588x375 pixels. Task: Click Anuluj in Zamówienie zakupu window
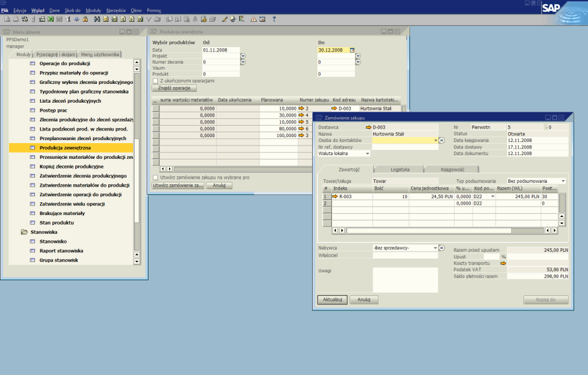pos(364,300)
